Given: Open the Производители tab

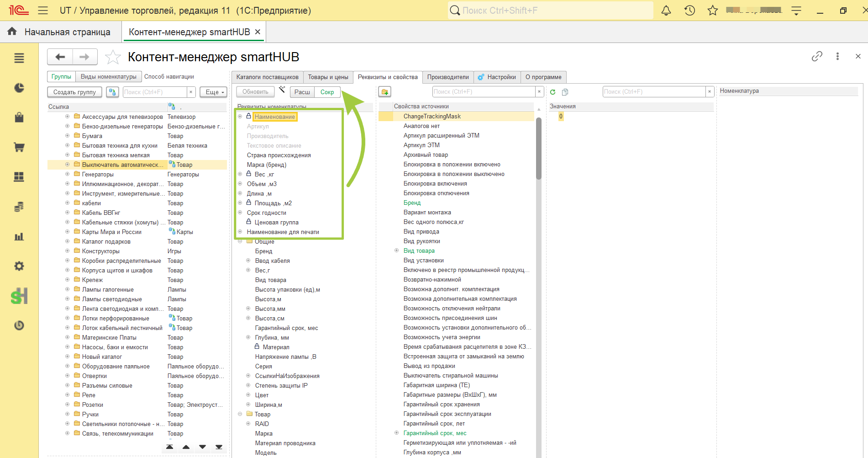Looking at the screenshot, I should pos(448,77).
